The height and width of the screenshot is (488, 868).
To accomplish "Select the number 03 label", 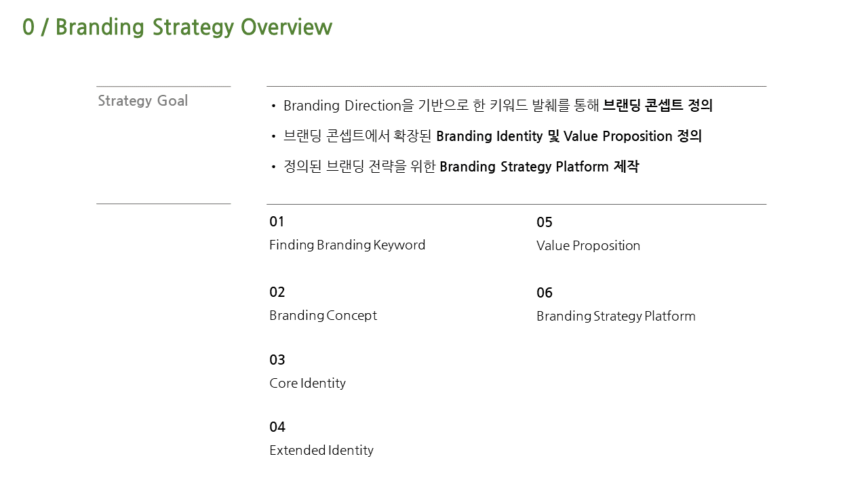I will click(x=277, y=360).
